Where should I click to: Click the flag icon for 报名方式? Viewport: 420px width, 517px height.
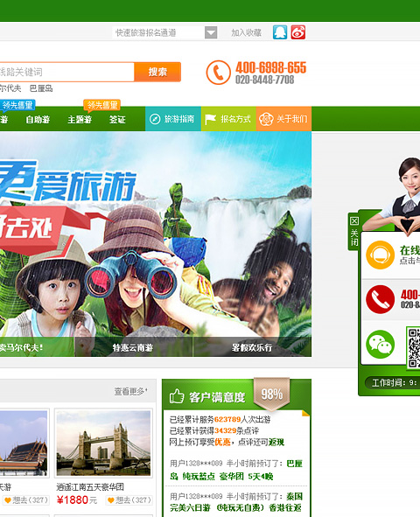(210, 119)
